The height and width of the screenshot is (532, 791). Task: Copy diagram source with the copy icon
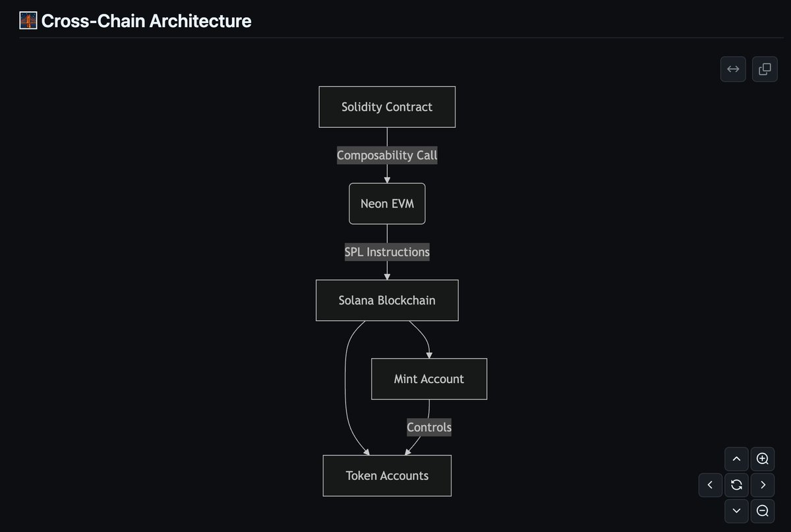click(x=765, y=69)
